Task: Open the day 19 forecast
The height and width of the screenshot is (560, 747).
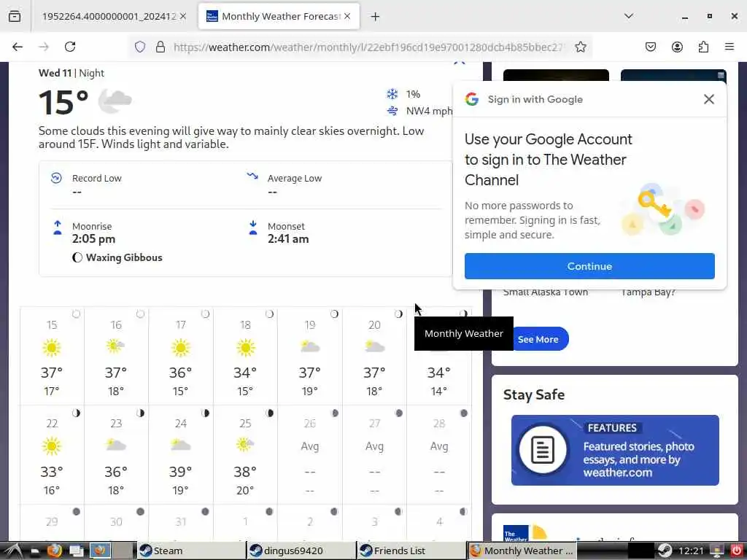Action: click(309, 356)
